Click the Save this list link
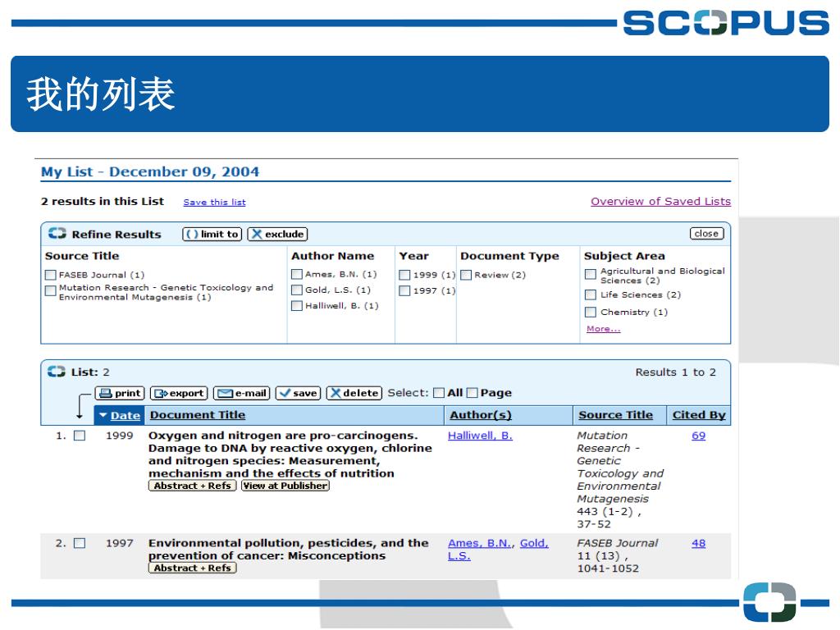The height and width of the screenshot is (630, 840). [214, 202]
